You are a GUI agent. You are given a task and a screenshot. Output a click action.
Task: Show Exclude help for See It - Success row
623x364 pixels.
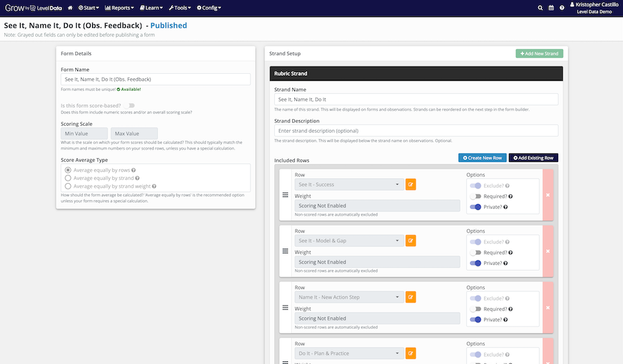(x=508, y=186)
